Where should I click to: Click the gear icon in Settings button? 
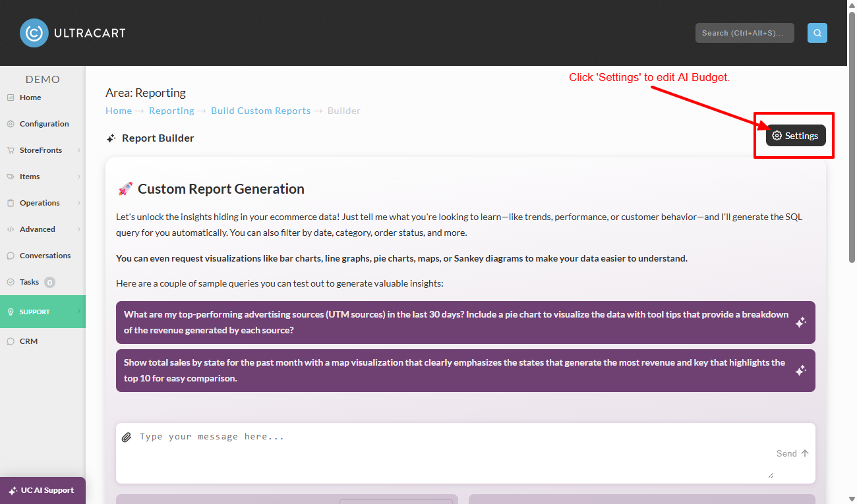point(777,136)
